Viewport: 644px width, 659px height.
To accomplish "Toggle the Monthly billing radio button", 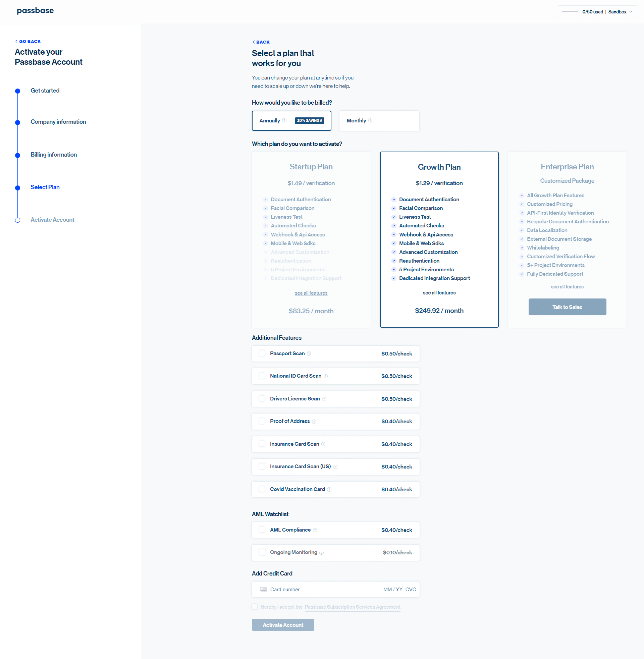I will [378, 121].
